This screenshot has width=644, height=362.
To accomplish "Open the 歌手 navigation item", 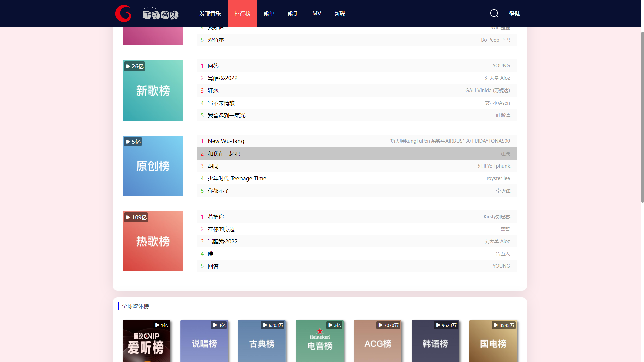I will point(293,13).
